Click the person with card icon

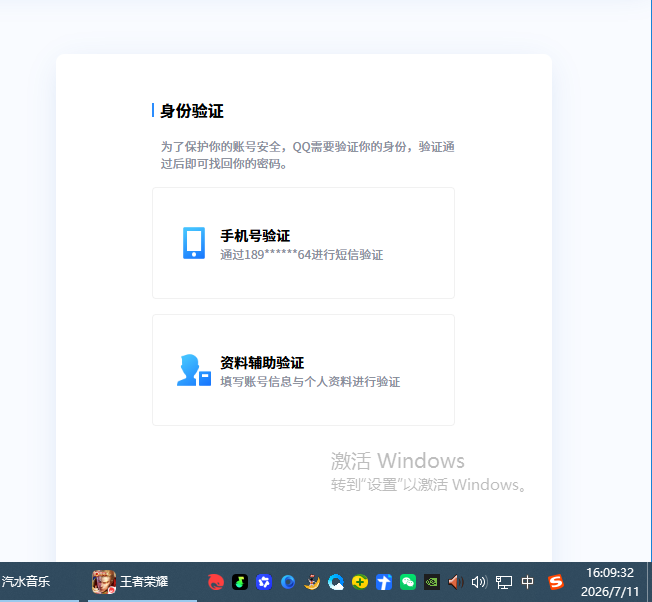[x=194, y=370]
